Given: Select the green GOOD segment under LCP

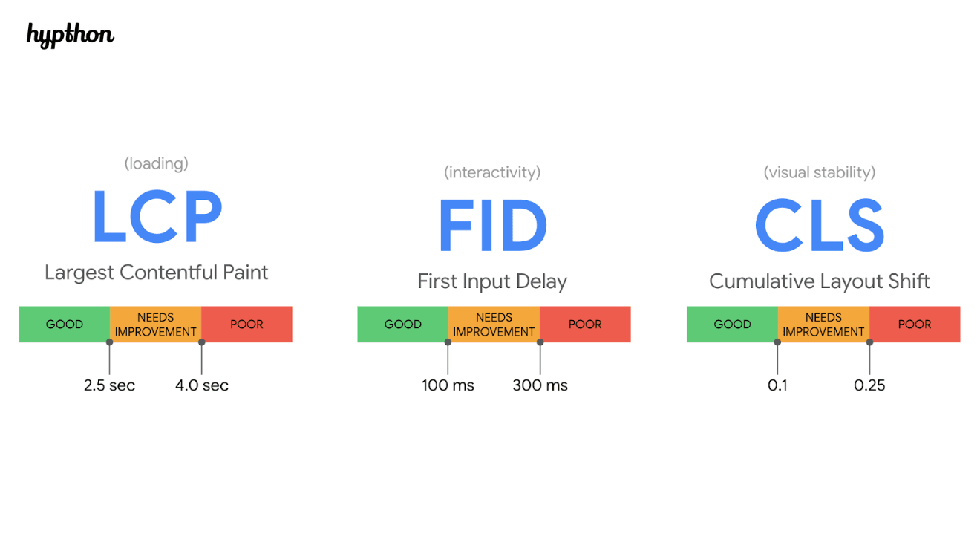Looking at the screenshot, I should point(65,325).
